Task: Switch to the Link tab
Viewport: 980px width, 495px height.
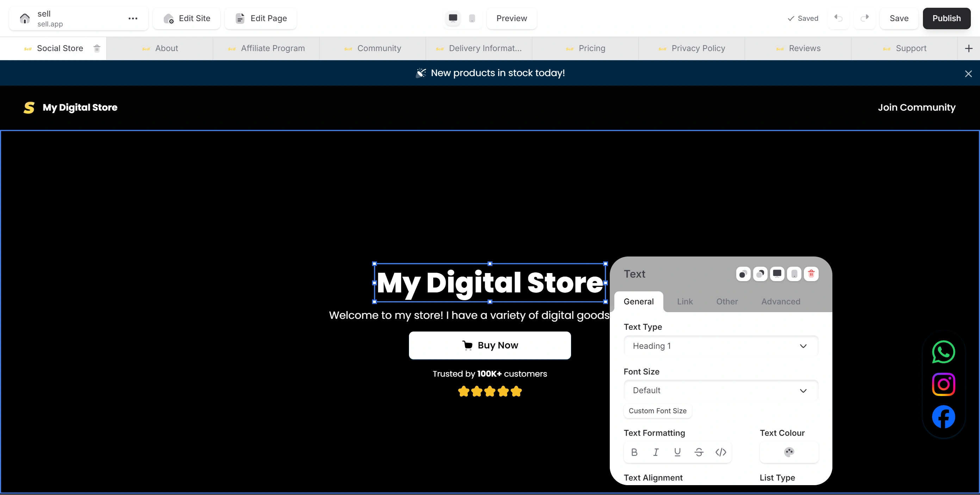Action: pyautogui.click(x=684, y=301)
